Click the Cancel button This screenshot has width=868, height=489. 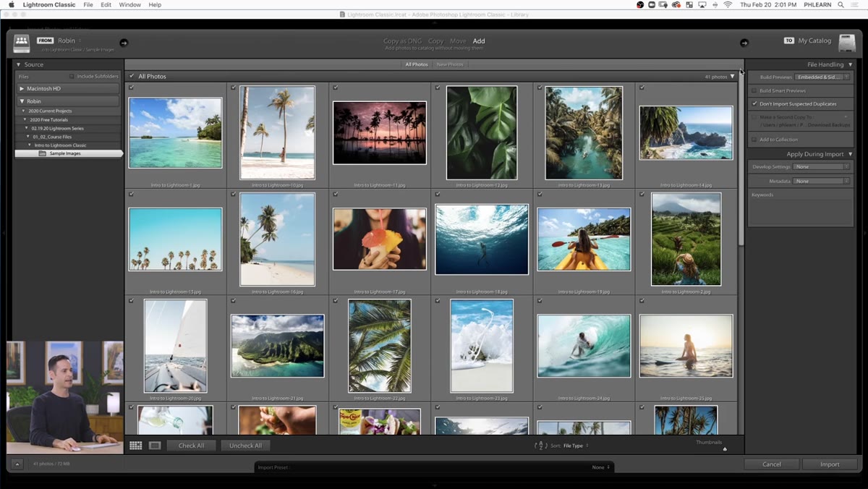[772, 464]
